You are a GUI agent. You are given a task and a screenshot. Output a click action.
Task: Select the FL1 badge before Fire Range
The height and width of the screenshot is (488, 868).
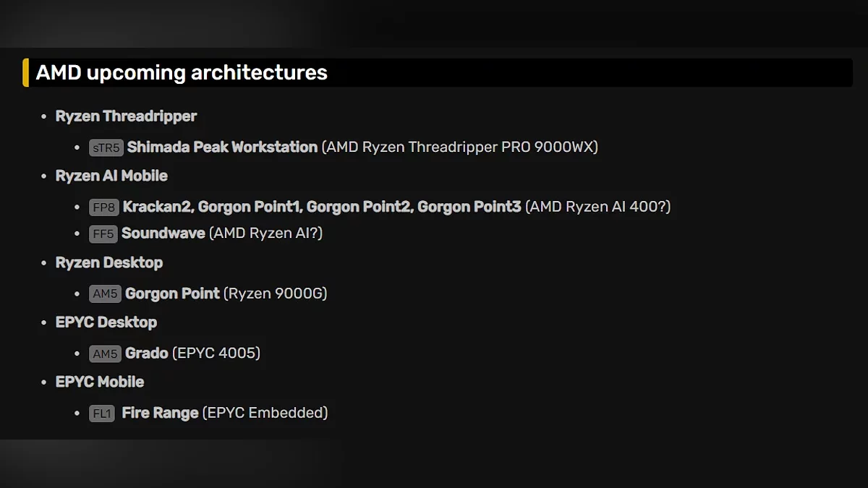102,414
